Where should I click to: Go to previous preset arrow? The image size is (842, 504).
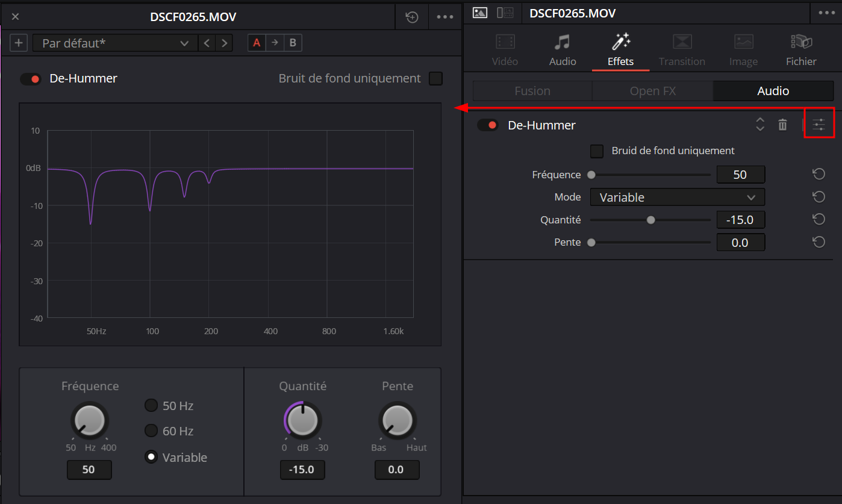(207, 43)
